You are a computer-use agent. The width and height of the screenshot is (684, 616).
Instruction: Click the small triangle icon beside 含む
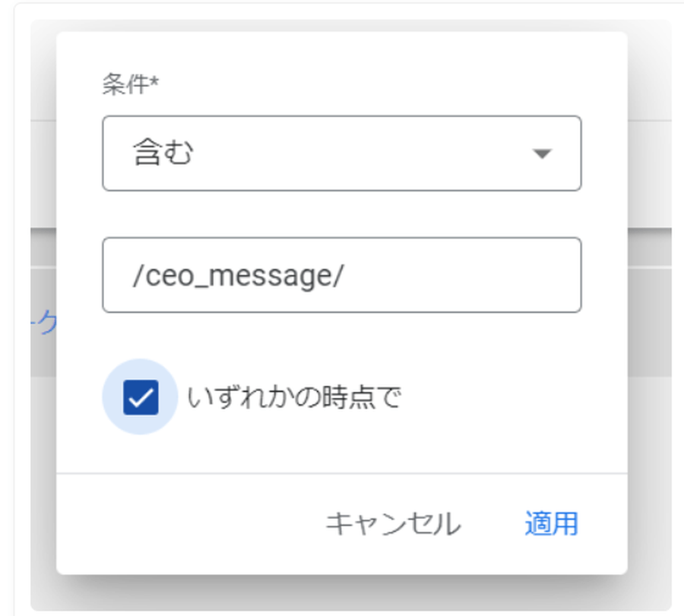pos(541,153)
